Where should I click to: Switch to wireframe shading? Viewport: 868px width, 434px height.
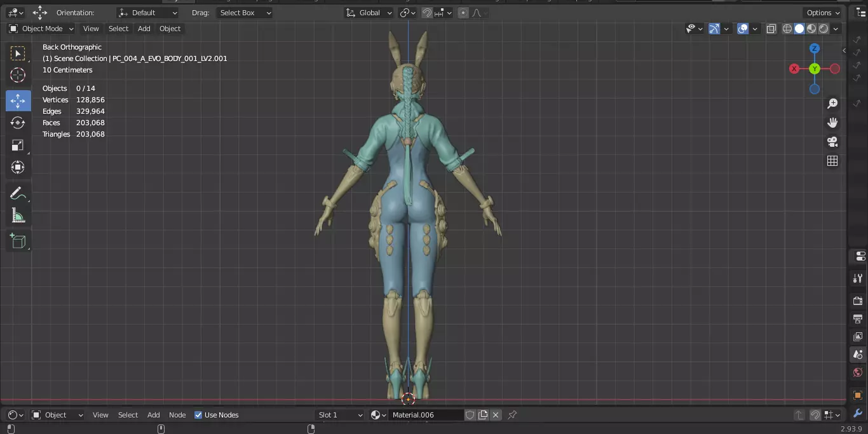(x=787, y=29)
